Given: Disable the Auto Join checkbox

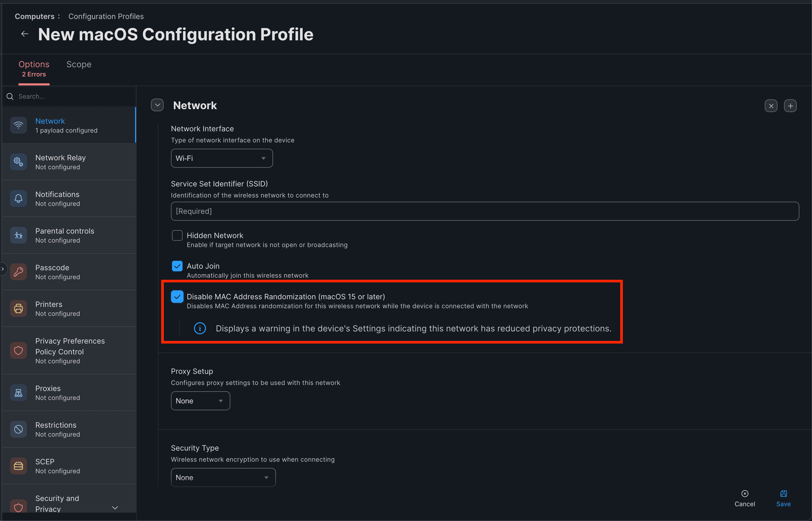Looking at the screenshot, I should pyautogui.click(x=177, y=266).
